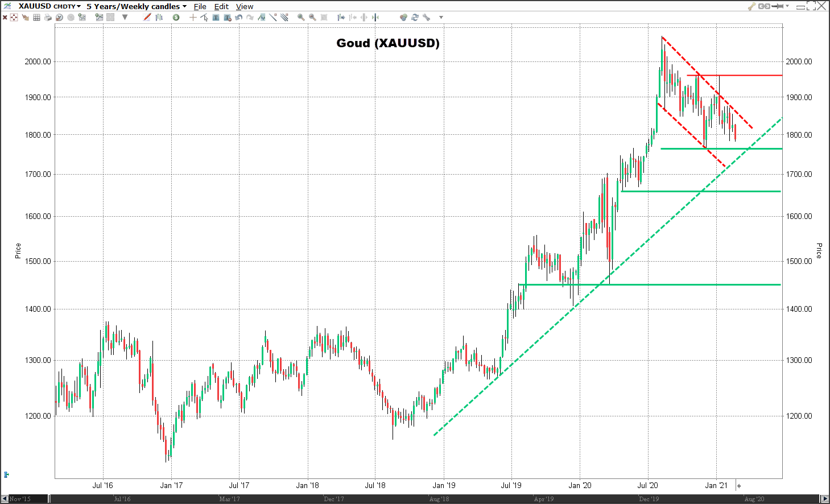Open the File menu
Screen dimensions: 830x504
[x=200, y=6]
